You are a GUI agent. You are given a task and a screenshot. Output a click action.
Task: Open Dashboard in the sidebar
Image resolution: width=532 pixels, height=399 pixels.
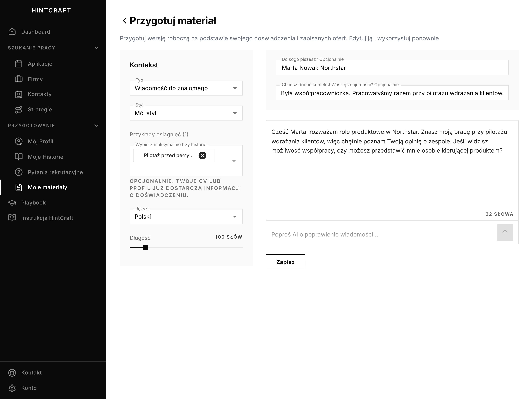53,32
